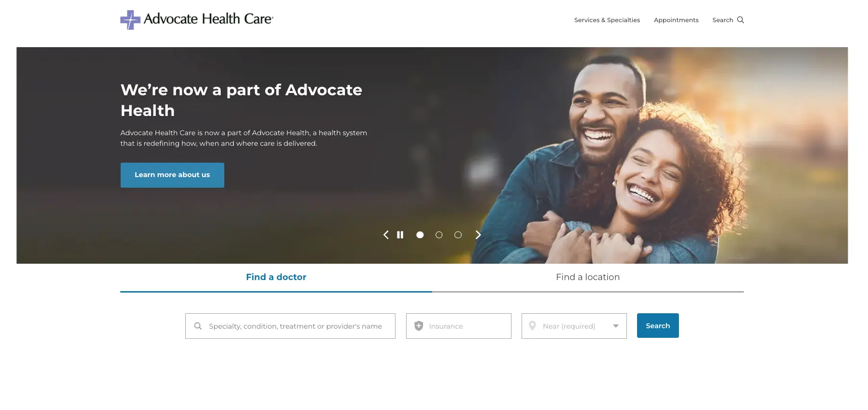Open the Appointments link
This screenshot has height=410, width=868.
676,20
